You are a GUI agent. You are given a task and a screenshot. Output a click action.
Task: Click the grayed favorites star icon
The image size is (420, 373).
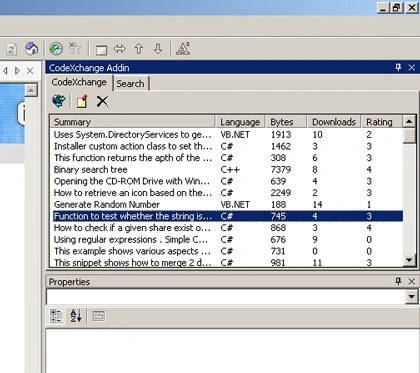click(75, 49)
